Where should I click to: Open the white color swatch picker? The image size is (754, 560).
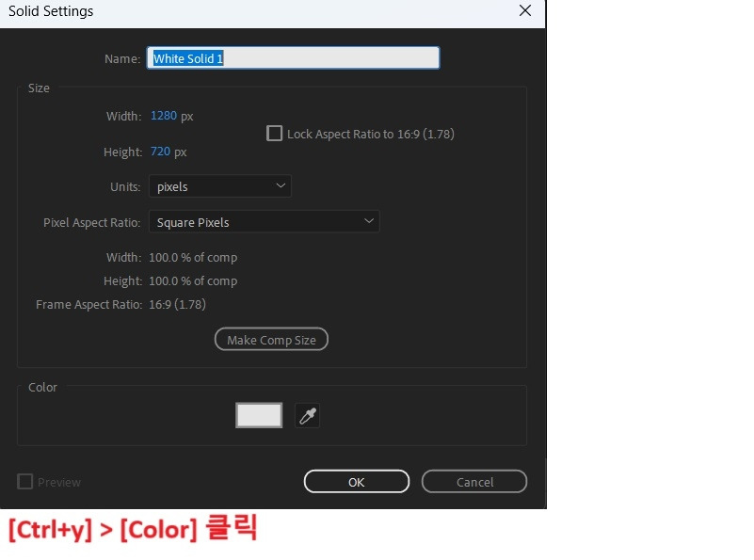coord(259,415)
